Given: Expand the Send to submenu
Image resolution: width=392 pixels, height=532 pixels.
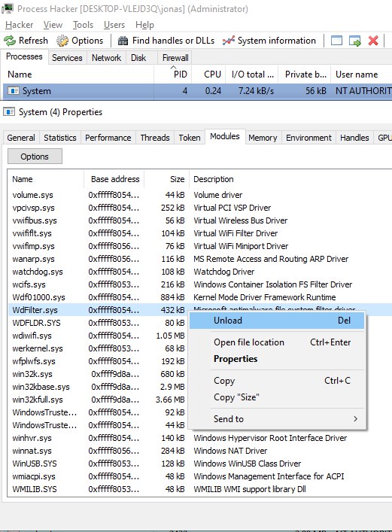Looking at the screenshot, I should click(x=277, y=419).
